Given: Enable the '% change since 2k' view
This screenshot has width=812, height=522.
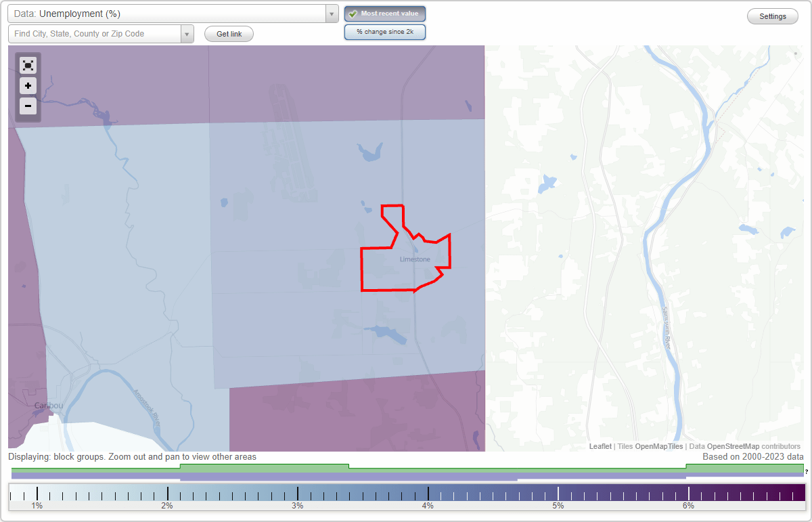Looking at the screenshot, I should 384,31.
